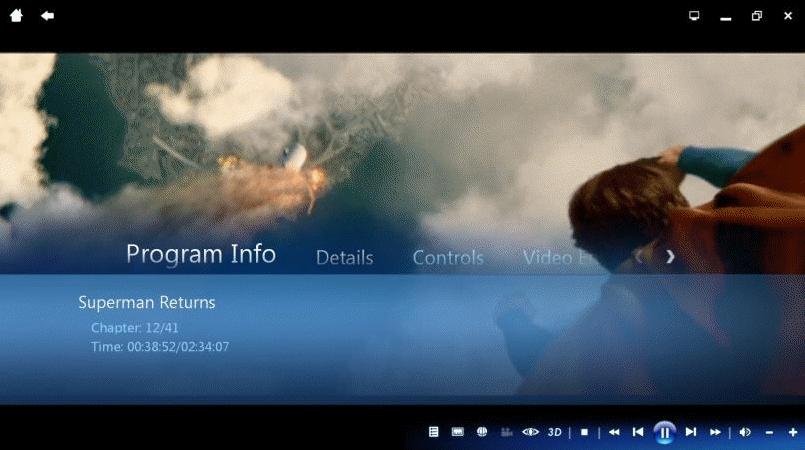The width and height of the screenshot is (805, 450).
Task: Mute the audio
Action: click(745, 432)
